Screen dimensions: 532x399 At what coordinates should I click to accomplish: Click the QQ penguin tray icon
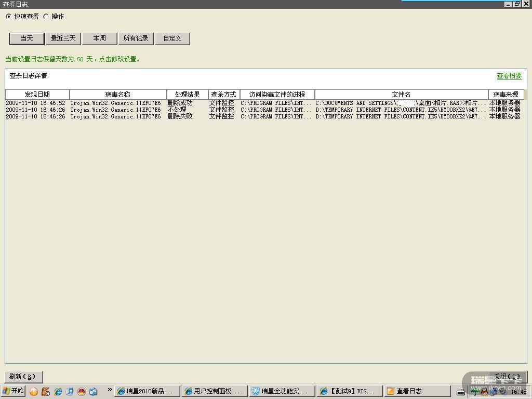pos(484,392)
